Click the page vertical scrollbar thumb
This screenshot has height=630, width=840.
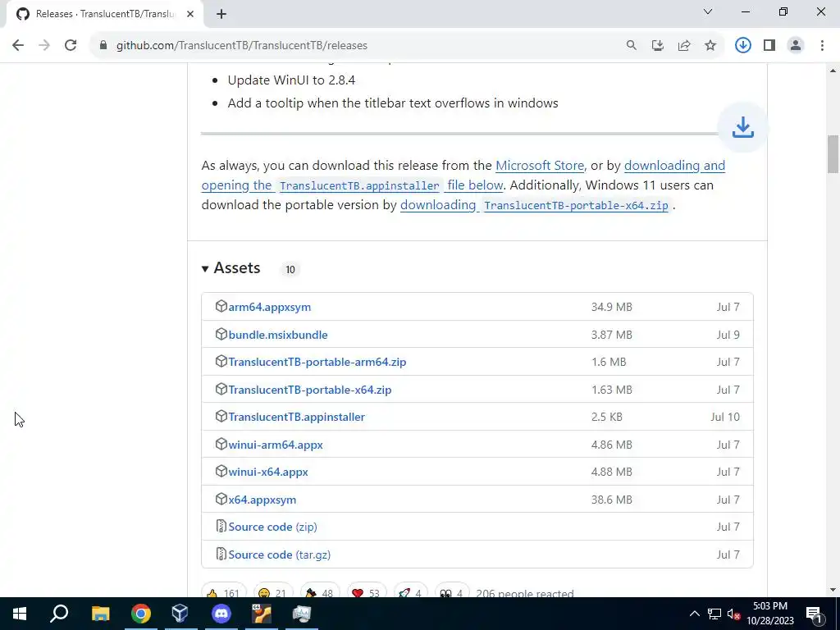(x=833, y=155)
